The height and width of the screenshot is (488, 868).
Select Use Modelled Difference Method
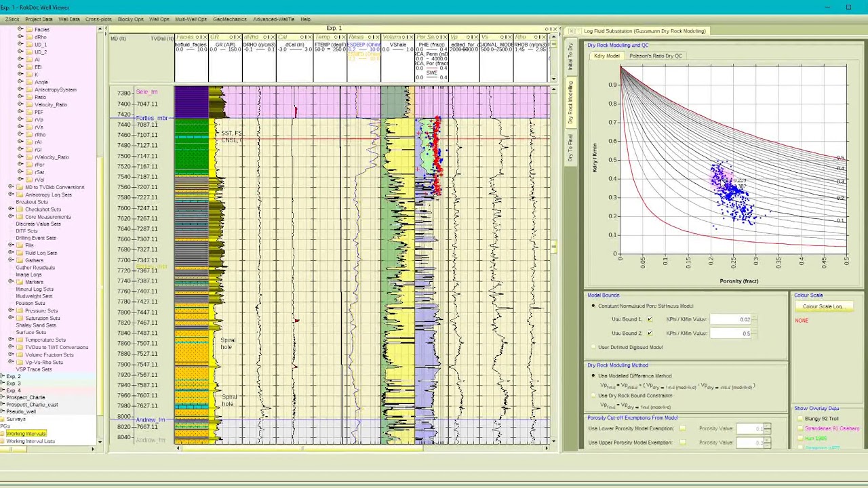pyautogui.click(x=593, y=375)
